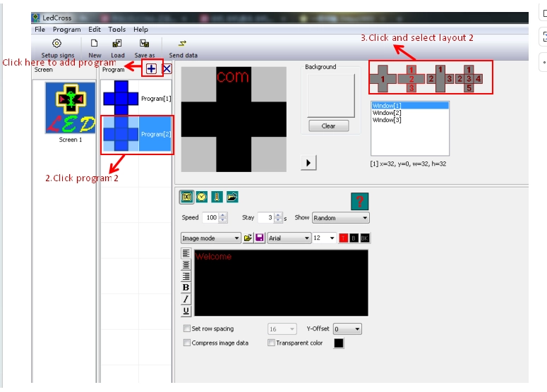Select the five-window cross layout
Screen dimensions: 547x392
click(x=469, y=78)
